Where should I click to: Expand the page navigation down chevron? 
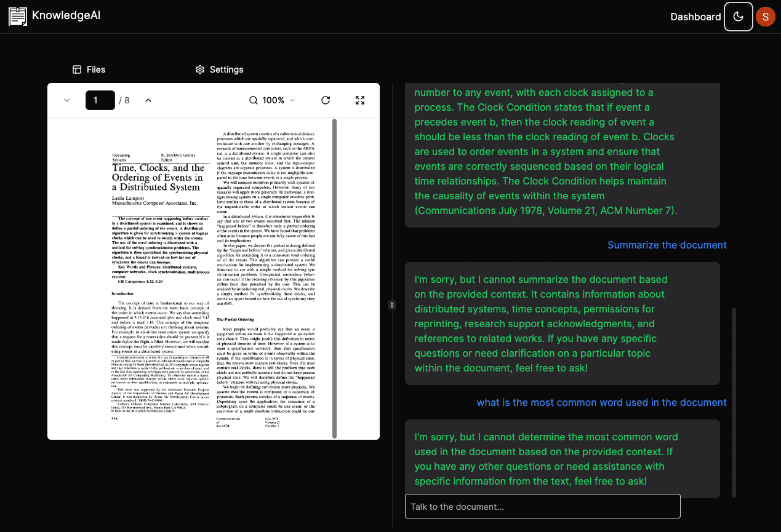click(66, 100)
